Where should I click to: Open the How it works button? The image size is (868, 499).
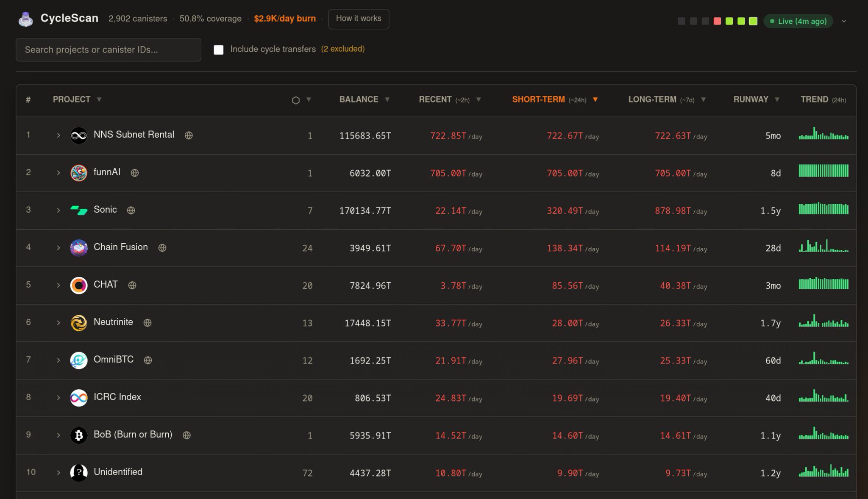pos(359,19)
